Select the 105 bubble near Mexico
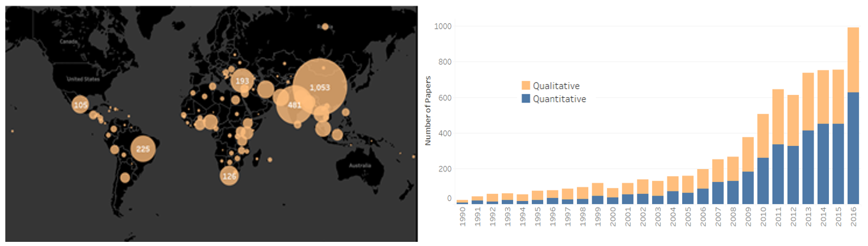This screenshot has height=246, width=868. (x=80, y=106)
